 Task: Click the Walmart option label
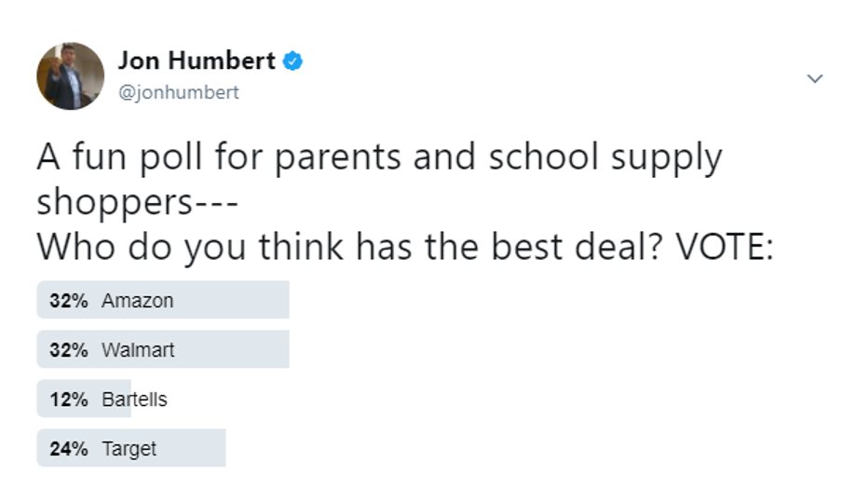138,350
